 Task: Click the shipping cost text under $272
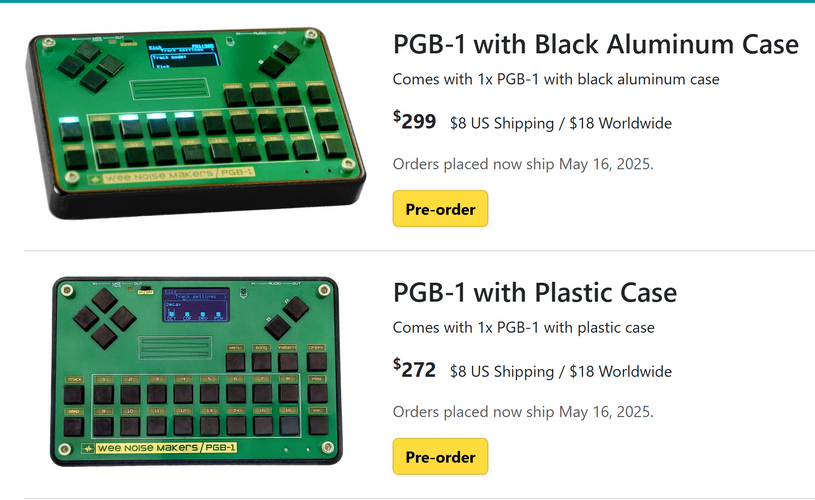(x=561, y=372)
